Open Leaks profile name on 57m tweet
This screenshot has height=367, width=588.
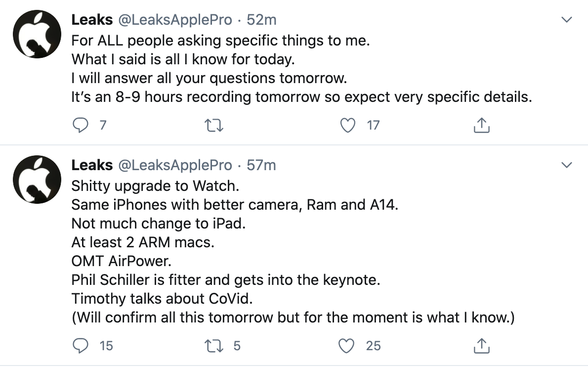92,164
